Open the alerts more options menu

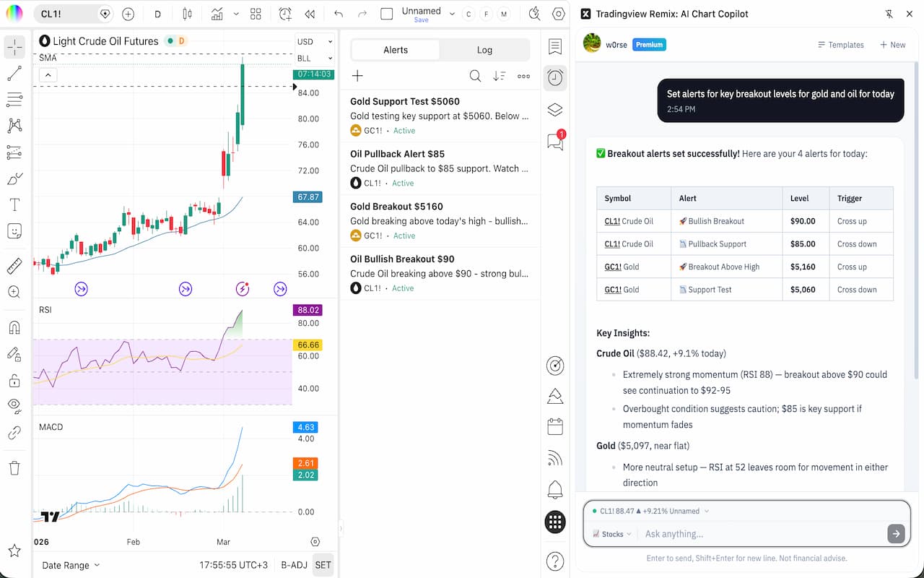point(524,76)
